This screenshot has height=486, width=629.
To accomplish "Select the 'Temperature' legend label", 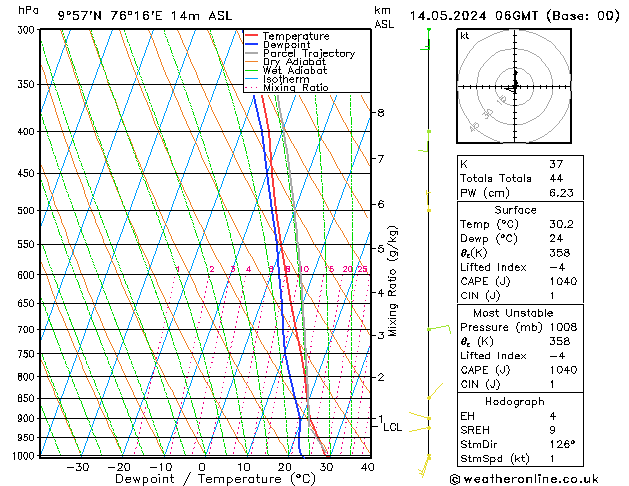I will click(296, 36).
